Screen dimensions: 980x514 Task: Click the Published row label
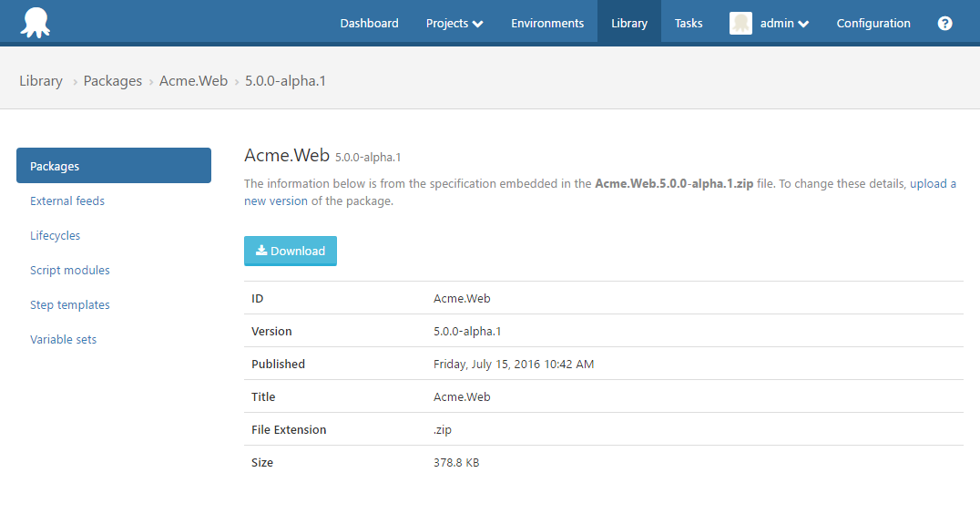[278, 364]
